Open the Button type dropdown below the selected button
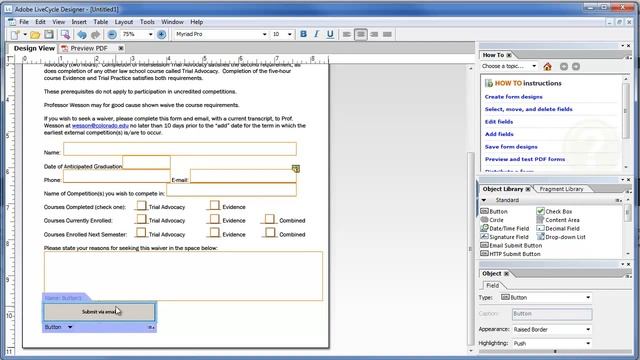Image resolution: width=640 pixels, height=360 pixels. 70,327
